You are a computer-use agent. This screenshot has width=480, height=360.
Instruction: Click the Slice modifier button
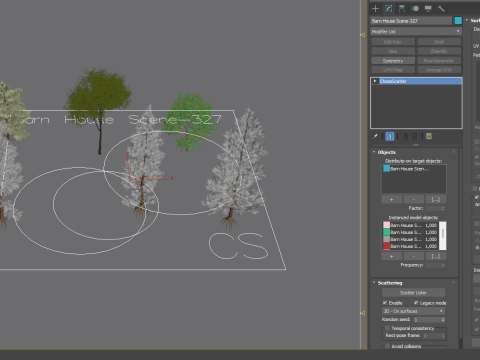(x=393, y=51)
